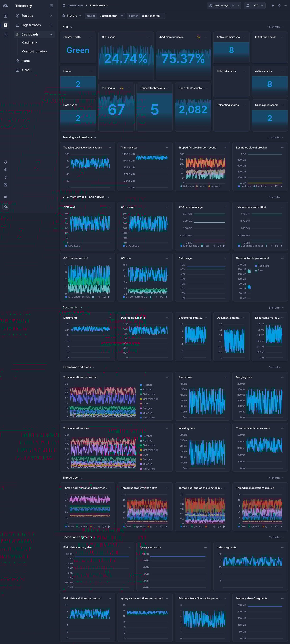Add new chart with plus icon
Screen dimensions: 290x644
tap(272, 5)
